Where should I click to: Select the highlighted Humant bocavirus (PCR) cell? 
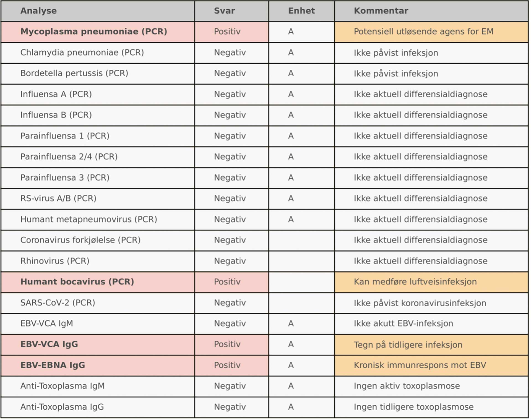(77, 282)
